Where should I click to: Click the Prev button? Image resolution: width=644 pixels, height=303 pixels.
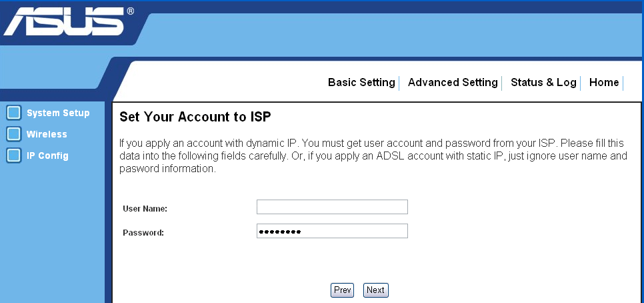342,290
